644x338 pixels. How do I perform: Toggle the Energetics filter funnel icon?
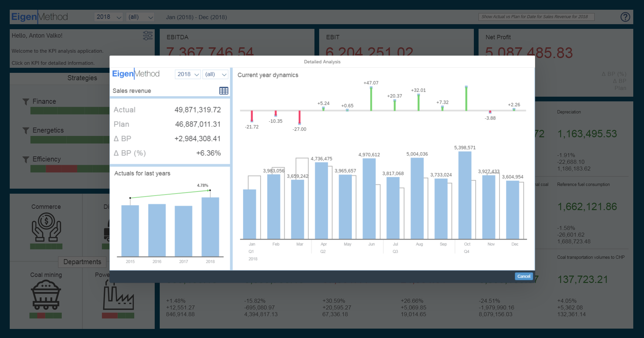pyautogui.click(x=26, y=130)
